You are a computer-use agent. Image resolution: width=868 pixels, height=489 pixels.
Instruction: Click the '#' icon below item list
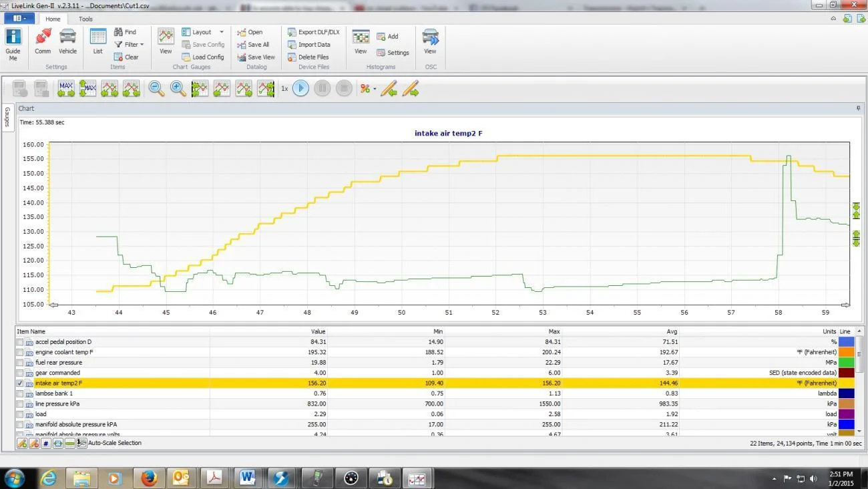point(46,443)
